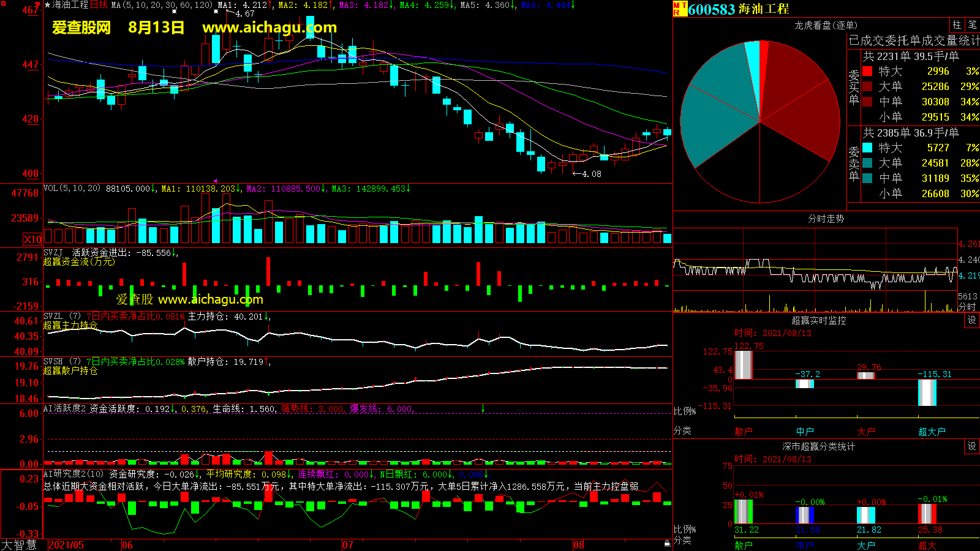Click stock code 600583 海油工程 header

pyautogui.click(x=738, y=9)
